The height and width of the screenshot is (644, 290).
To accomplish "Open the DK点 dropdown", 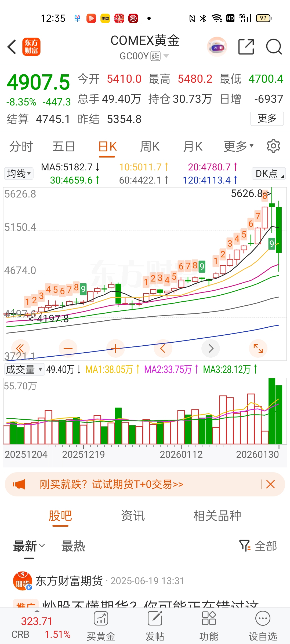I will 269,173.
